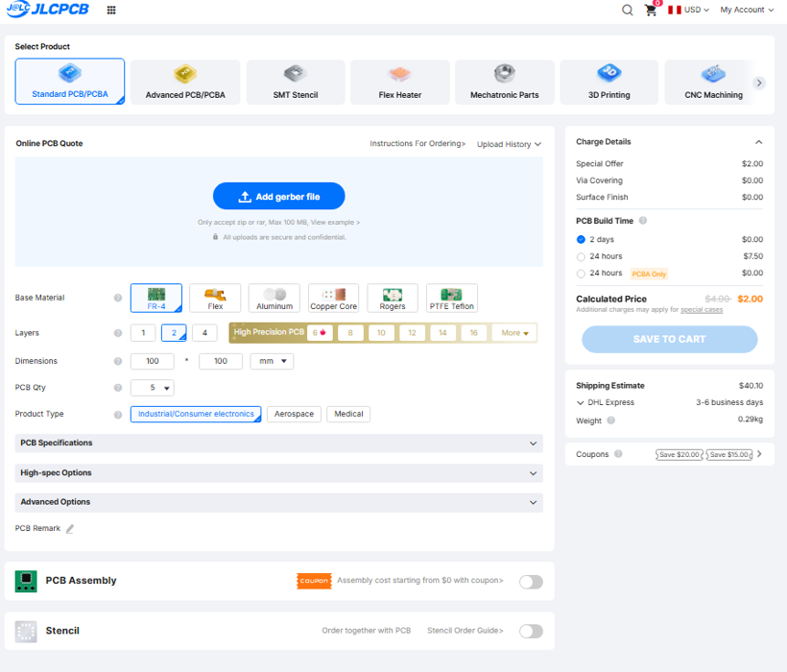Image resolution: width=787 pixels, height=672 pixels.
Task: Collapse the Charge Details panel
Action: [x=759, y=142]
